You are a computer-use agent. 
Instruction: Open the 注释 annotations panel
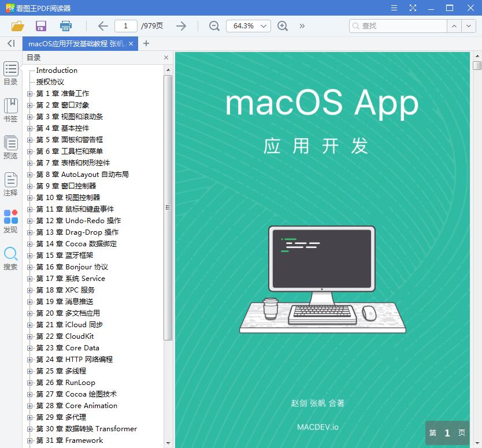pos(10,183)
